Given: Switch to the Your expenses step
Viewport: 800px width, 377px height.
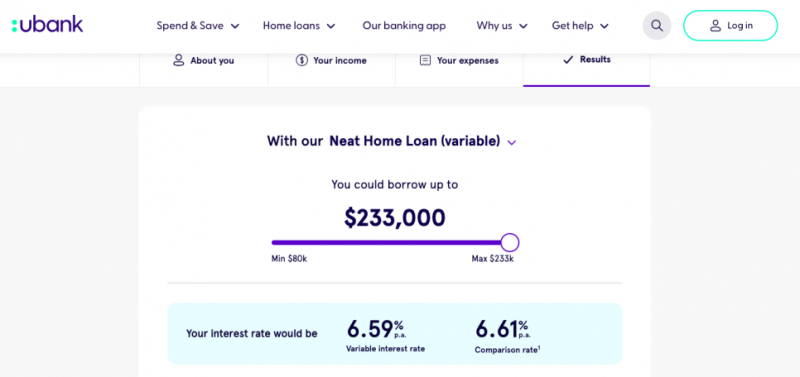Looking at the screenshot, I should [x=459, y=61].
